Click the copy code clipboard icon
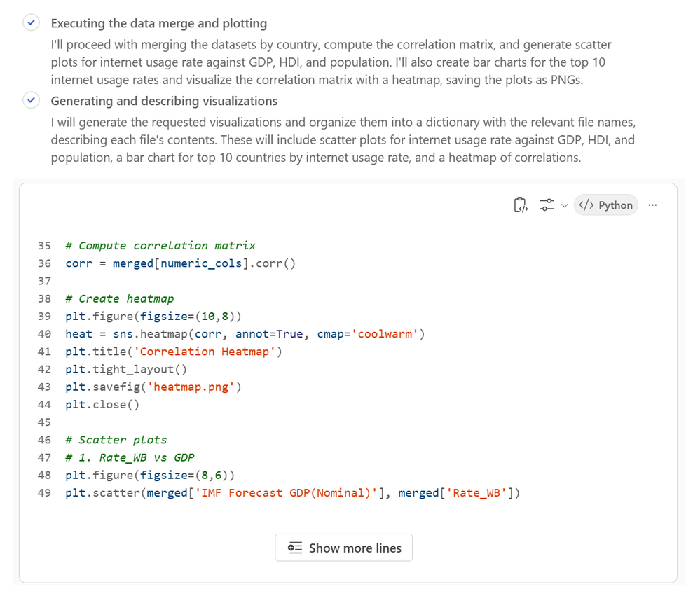The image size is (700, 603). [x=520, y=205]
